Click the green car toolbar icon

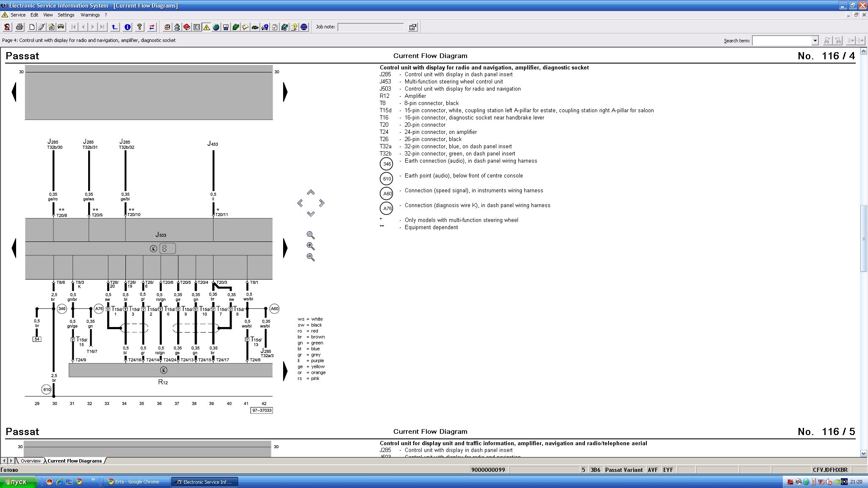[x=255, y=27]
